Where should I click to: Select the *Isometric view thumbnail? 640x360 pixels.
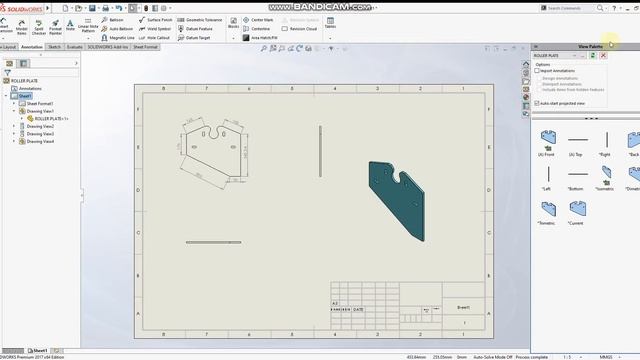click(x=607, y=172)
